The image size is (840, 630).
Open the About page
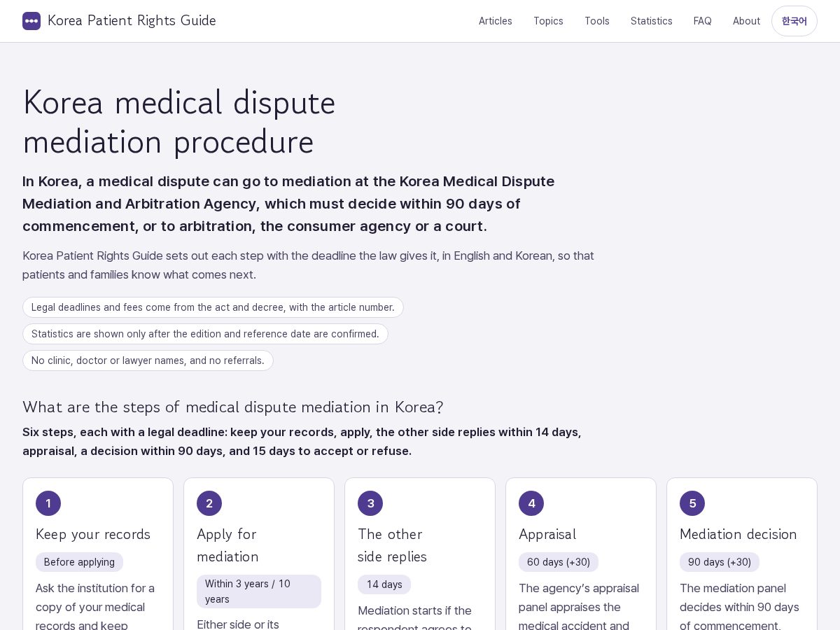point(746,21)
